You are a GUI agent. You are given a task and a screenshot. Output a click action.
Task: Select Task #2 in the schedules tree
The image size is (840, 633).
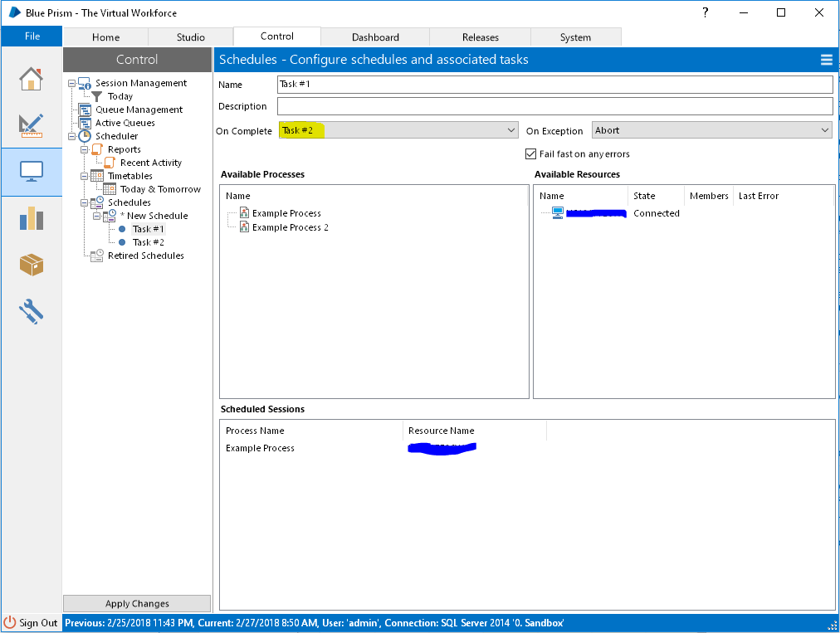point(150,241)
